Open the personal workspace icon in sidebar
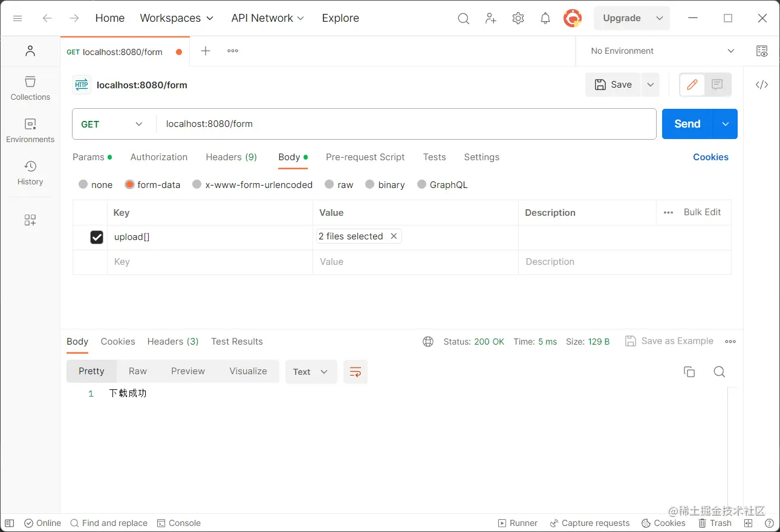This screenshot has height=532, width=780. click(x=30, y=51)
